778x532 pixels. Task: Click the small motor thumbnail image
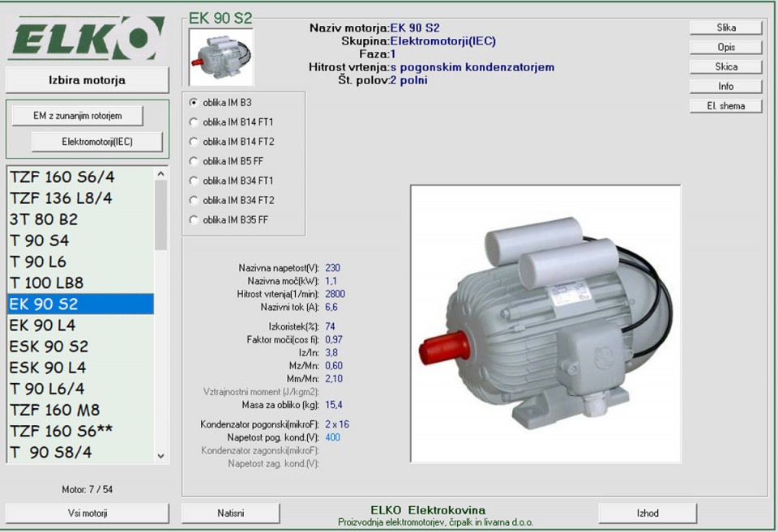(221, 57)
